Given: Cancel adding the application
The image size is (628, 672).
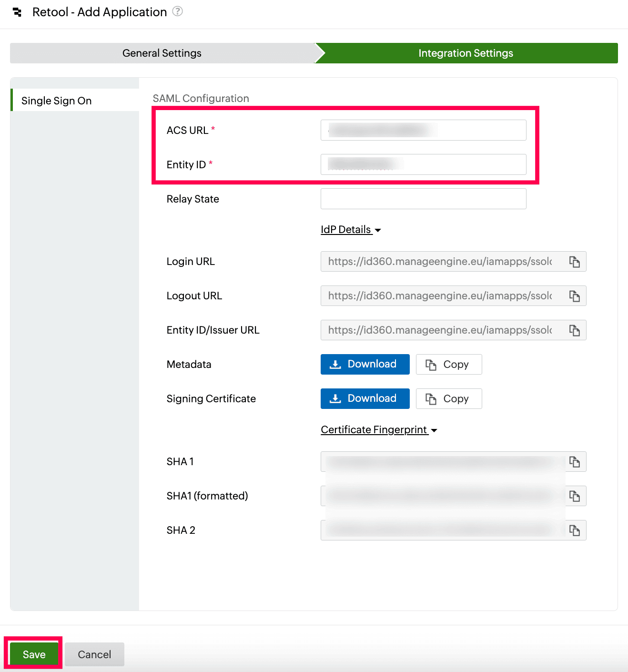Looking at the screenshot, I should point(94,653).
